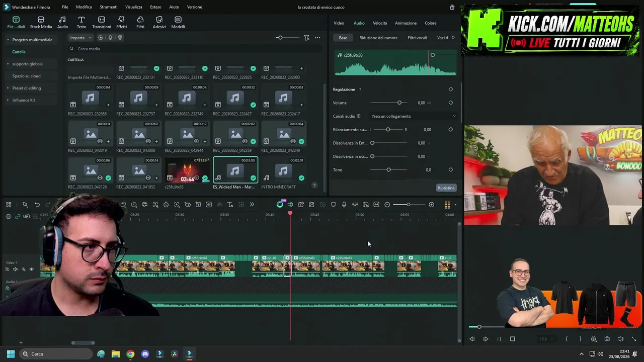Click the voiceover microphone icon beside Importa

click(110, 38)
